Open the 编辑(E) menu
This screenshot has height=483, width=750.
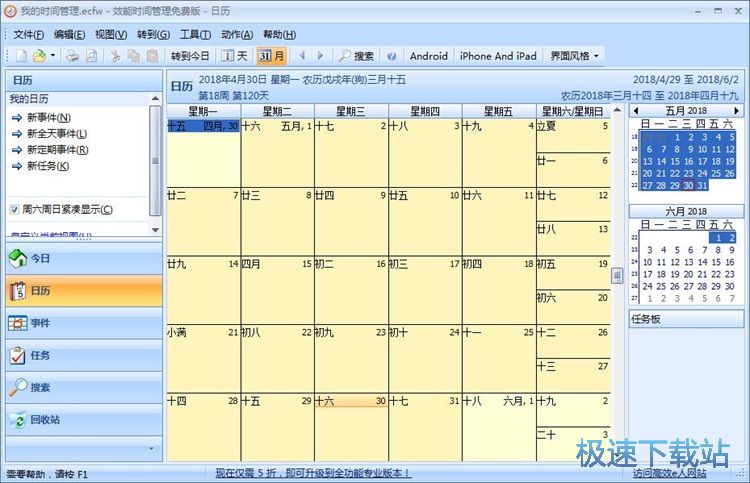click(69, 34)
